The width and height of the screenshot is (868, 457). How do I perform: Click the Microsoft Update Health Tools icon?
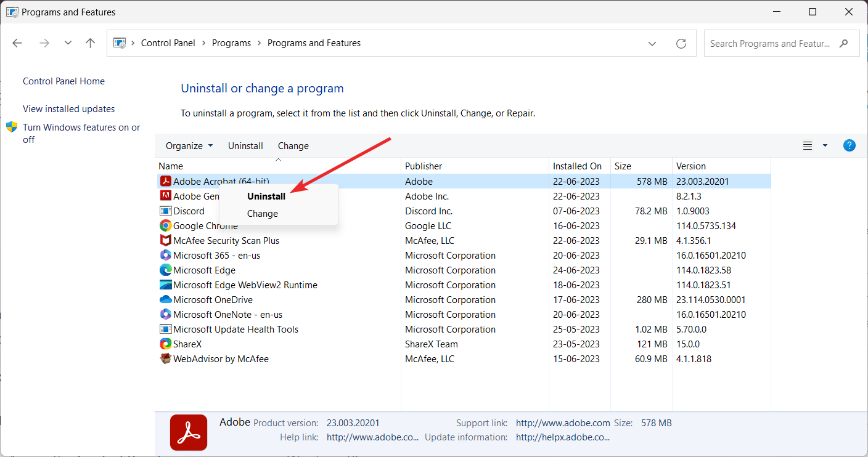coord(165,329)
